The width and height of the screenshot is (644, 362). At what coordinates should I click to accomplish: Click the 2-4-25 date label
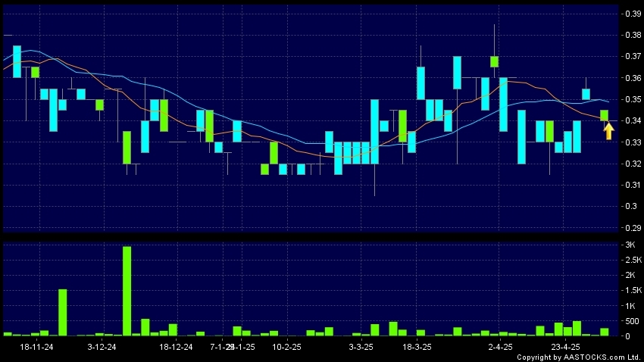pos(500,347)
